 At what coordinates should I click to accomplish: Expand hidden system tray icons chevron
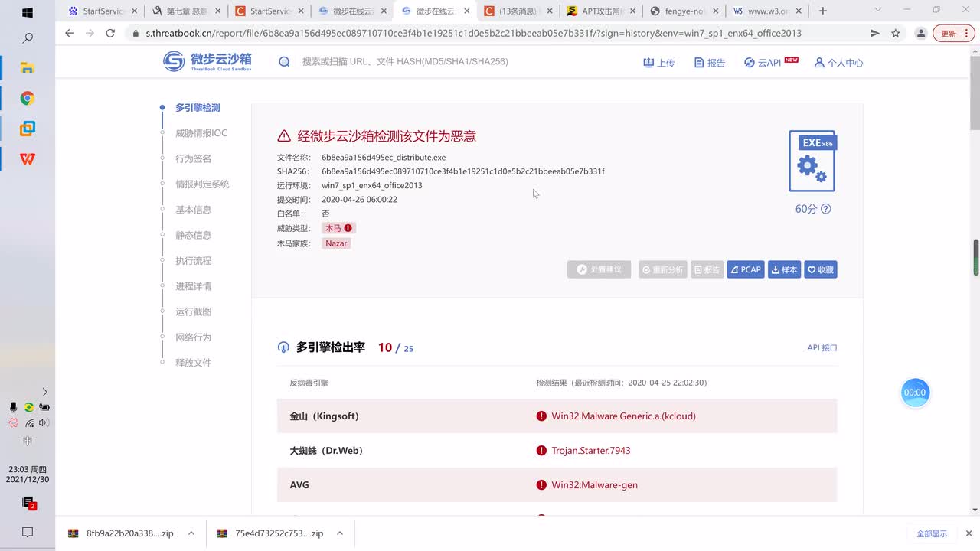[x=44, y=392]
